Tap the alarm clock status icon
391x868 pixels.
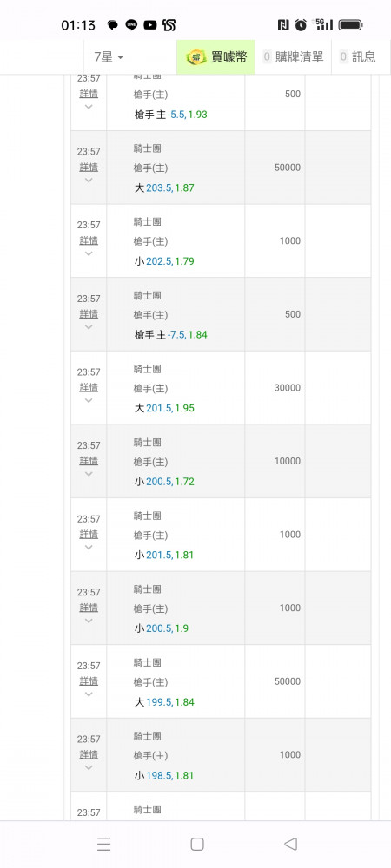point(301,25)
